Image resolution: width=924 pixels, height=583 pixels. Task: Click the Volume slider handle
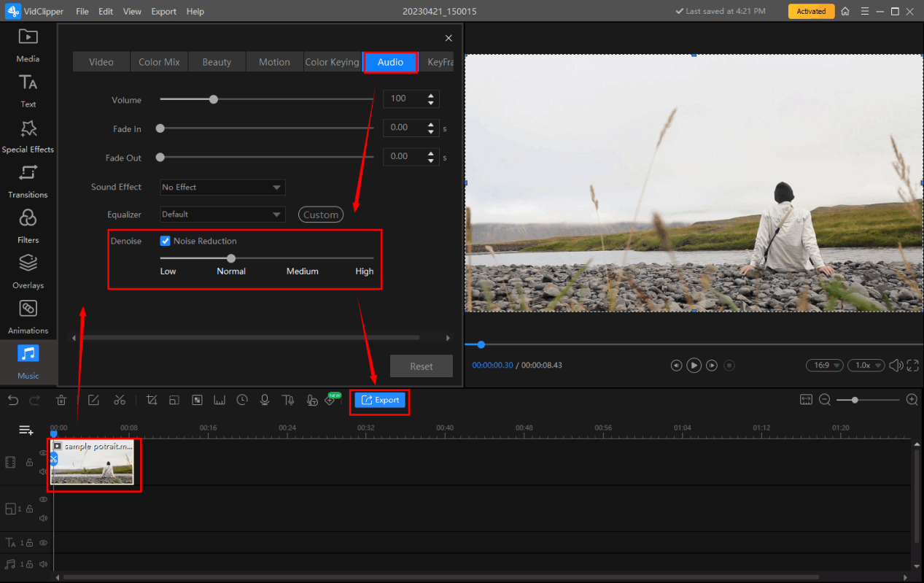click(214, 100)
